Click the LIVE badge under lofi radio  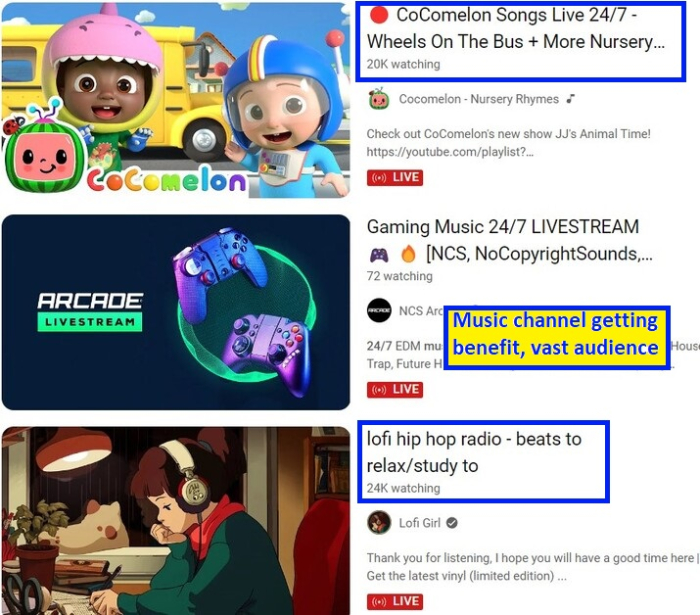395,602
